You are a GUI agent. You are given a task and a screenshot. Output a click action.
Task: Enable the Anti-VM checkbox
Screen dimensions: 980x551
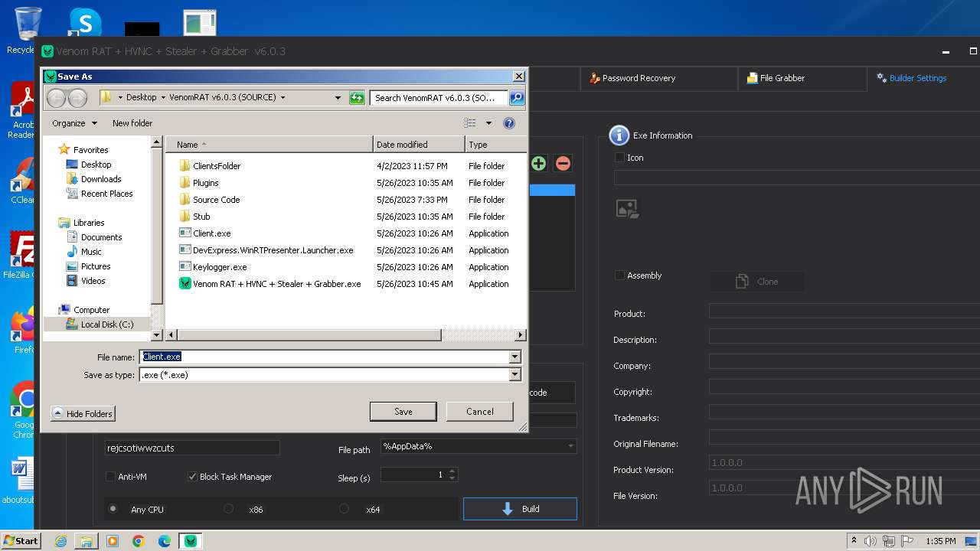(110, 477)
